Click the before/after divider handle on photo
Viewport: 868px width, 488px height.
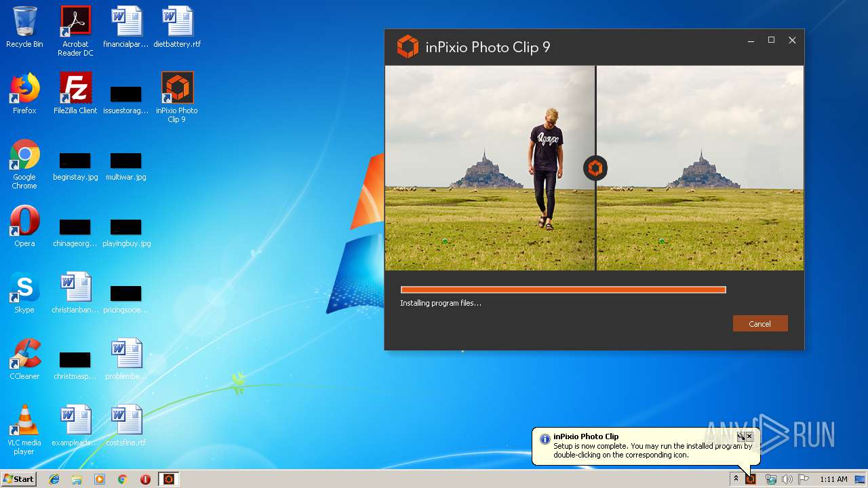coord(595,168)
